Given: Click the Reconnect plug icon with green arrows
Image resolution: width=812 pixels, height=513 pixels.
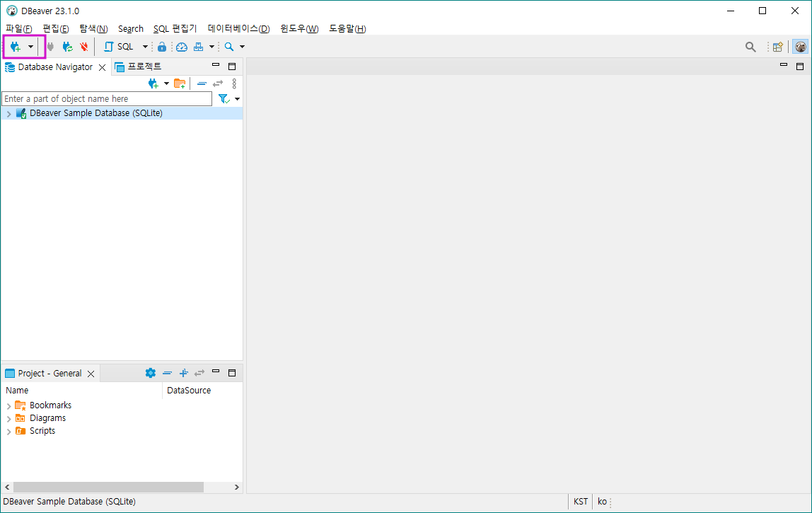Looking at the screenshot, I should [x=68, y=47].
